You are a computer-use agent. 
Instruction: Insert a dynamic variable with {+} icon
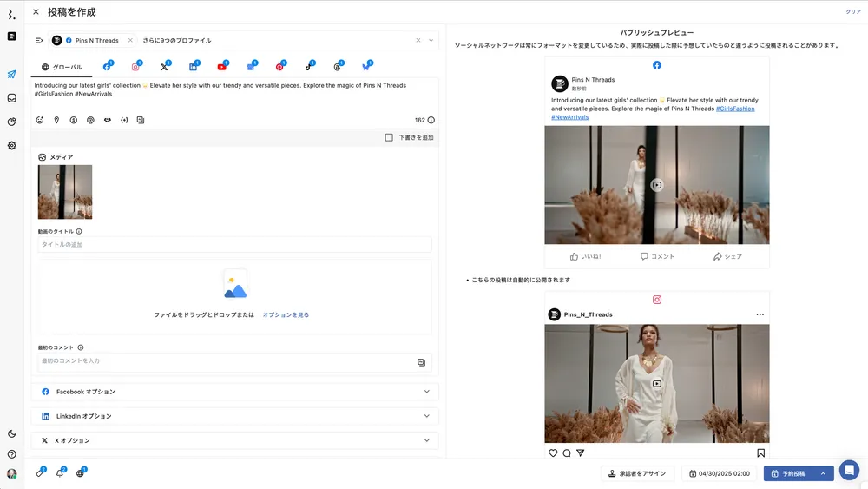coord(124,120)
